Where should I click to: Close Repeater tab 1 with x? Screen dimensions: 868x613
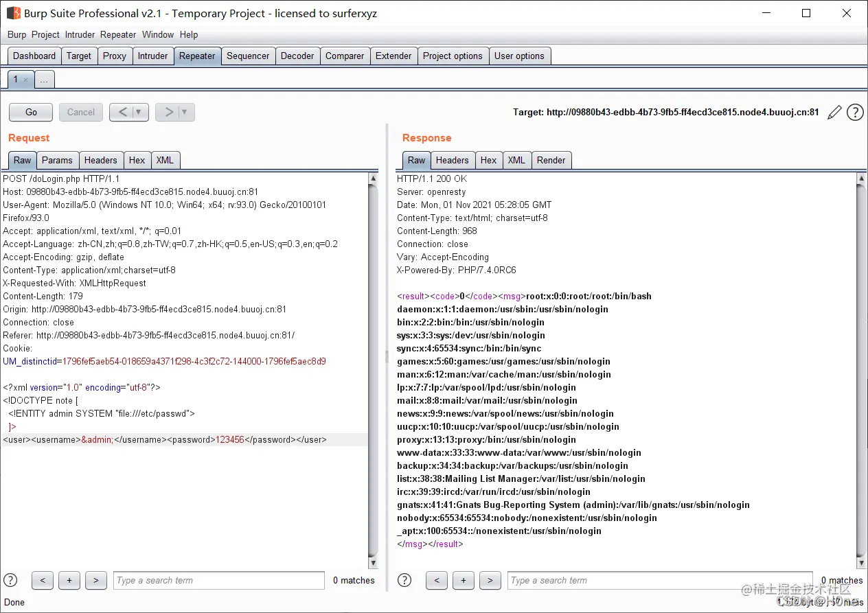(25, 80)
